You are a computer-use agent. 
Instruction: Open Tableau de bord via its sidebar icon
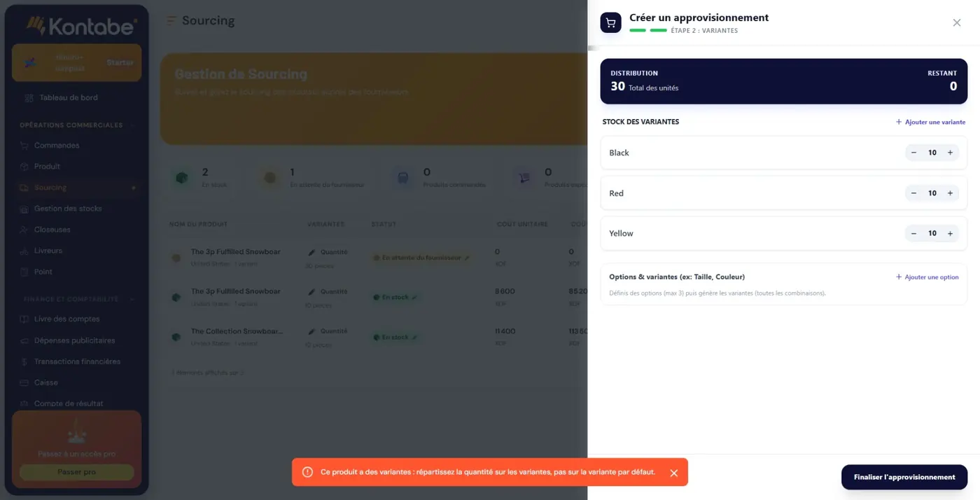[29, 98]
